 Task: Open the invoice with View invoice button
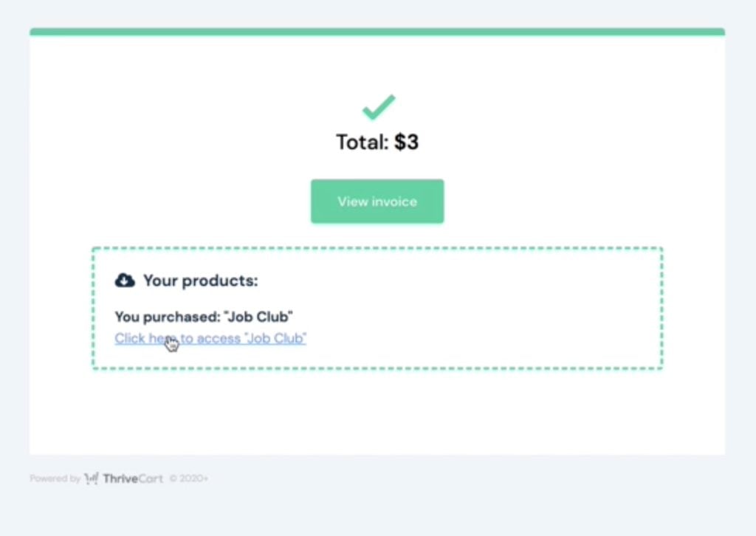(377, 202)
